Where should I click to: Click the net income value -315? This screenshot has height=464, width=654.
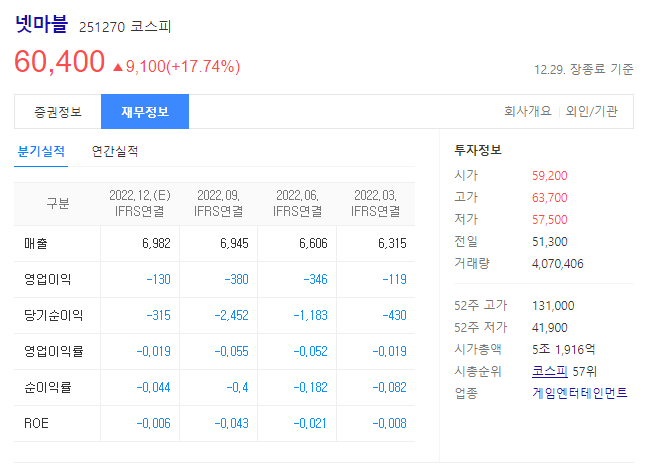click(x=158, y=315)
